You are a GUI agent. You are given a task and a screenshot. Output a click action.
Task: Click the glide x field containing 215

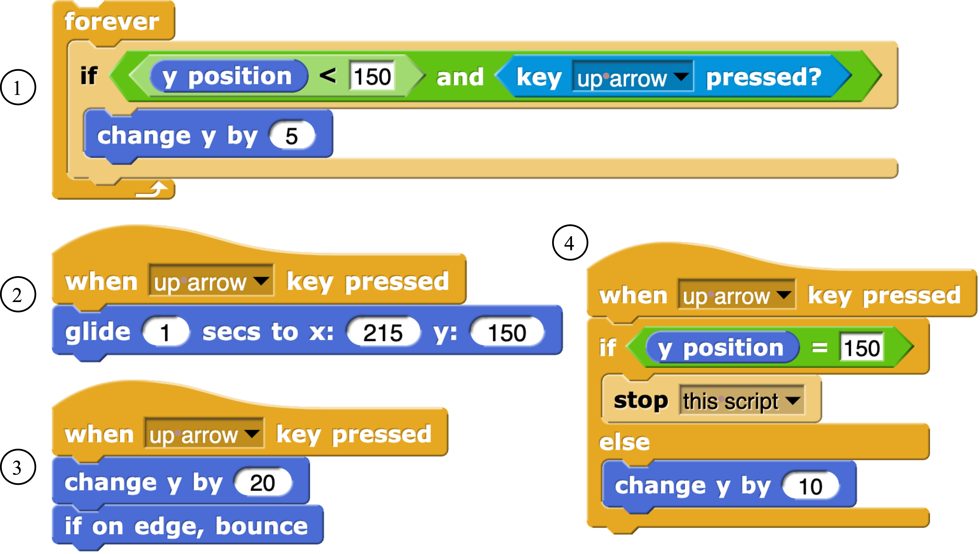coord(383,332)
